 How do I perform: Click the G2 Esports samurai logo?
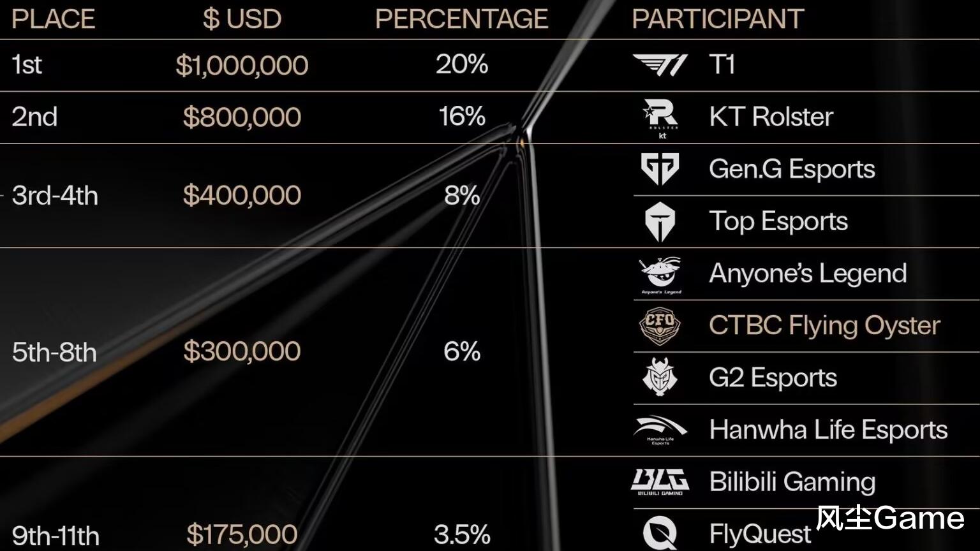[660, 378]
